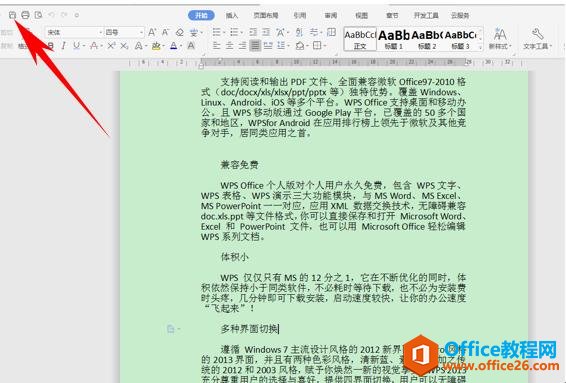
Task: Switch to the 开始 tab
Action: click(201, 15)
